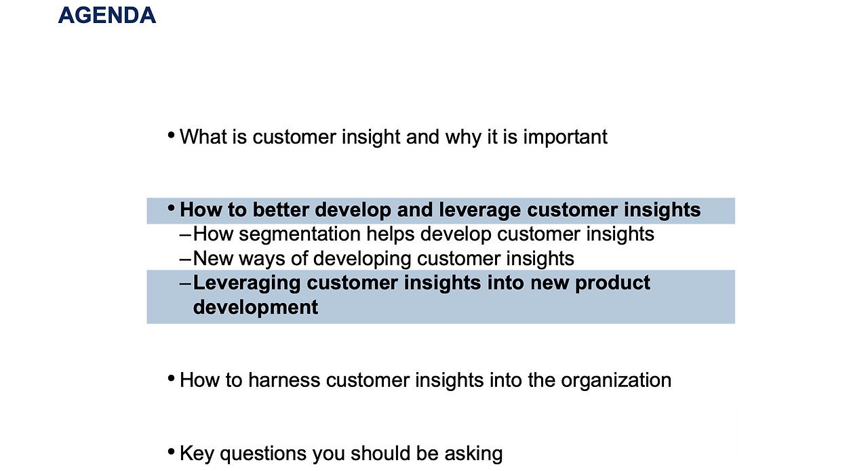This screenshot has height=471, width=868.
Task: Click the bold "How to better develop" heading
Action: point(439,210)
